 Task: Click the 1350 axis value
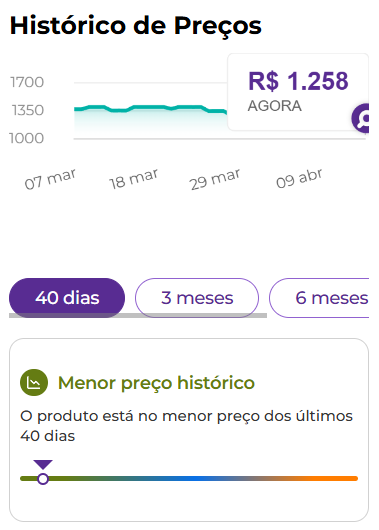tap(28, 110)
